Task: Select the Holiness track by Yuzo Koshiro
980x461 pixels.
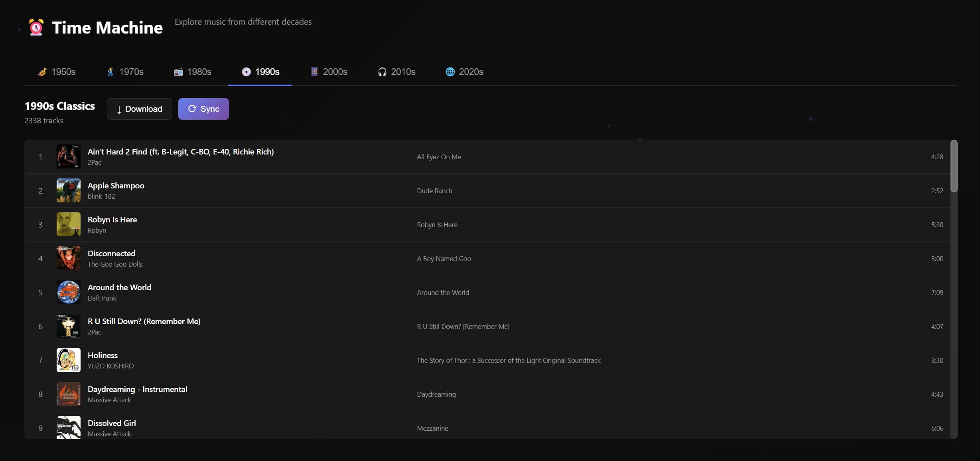Action: (x=103, y=355)
